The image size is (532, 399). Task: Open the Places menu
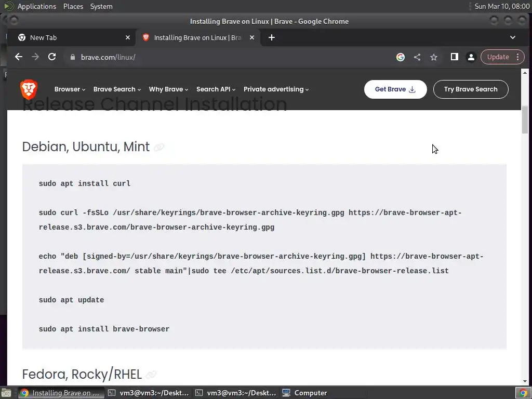pos(73,6)
